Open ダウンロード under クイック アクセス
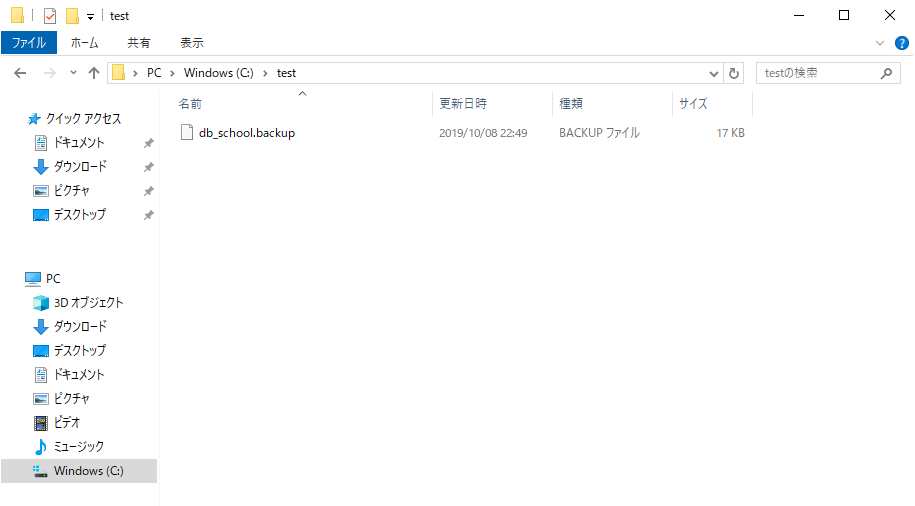This screenshot has width=915, height=506. point(81,166)
